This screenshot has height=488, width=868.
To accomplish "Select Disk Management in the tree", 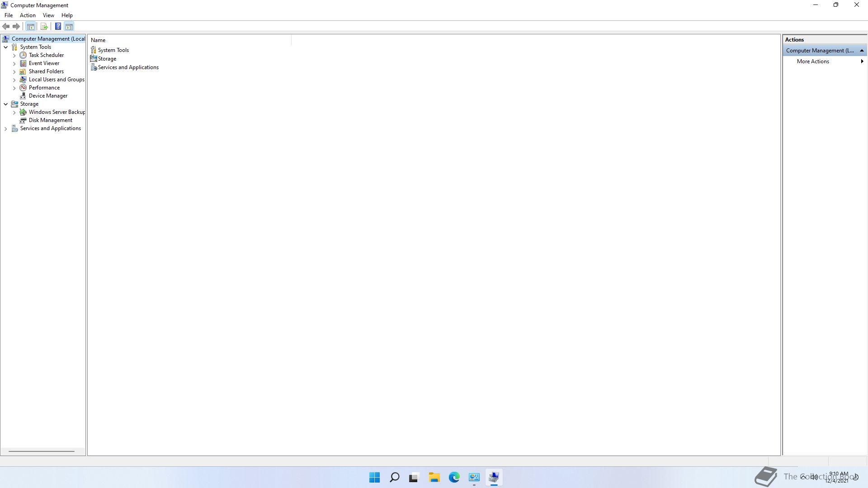I will tap(50, 120).
